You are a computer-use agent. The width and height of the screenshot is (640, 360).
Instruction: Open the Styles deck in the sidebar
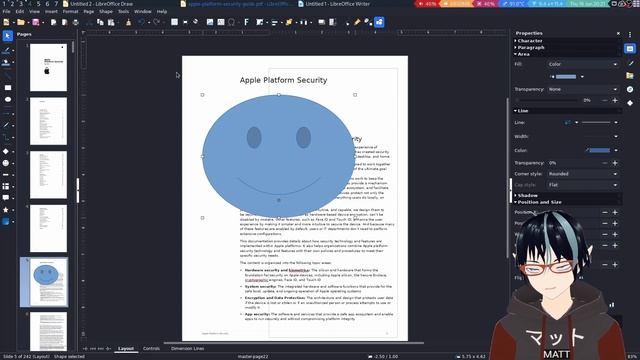pyautogui.click(x=631, y=63)
